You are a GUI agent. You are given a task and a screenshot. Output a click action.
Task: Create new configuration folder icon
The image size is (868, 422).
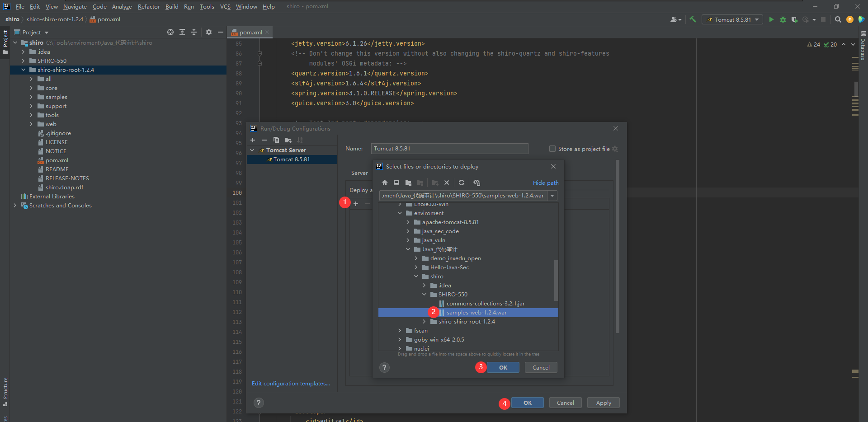tap(288, 140)
